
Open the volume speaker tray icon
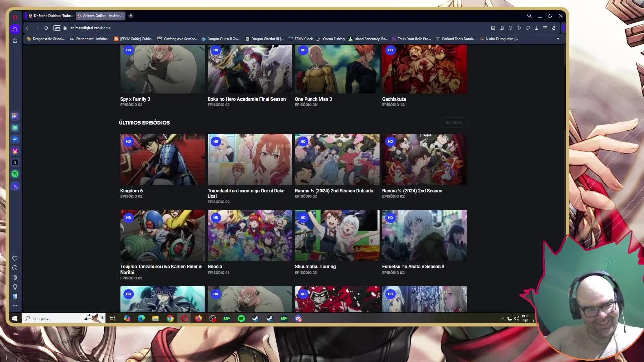coord(516,318)
